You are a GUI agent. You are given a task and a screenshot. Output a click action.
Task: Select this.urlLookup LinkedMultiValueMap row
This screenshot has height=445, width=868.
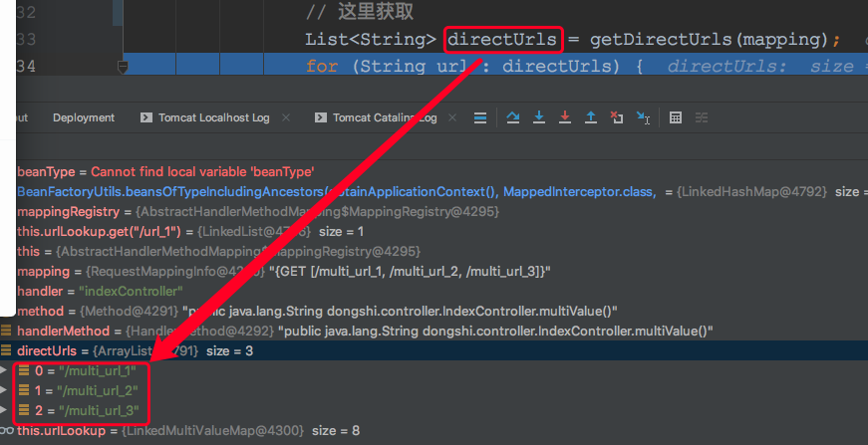[x=434, y=430]
